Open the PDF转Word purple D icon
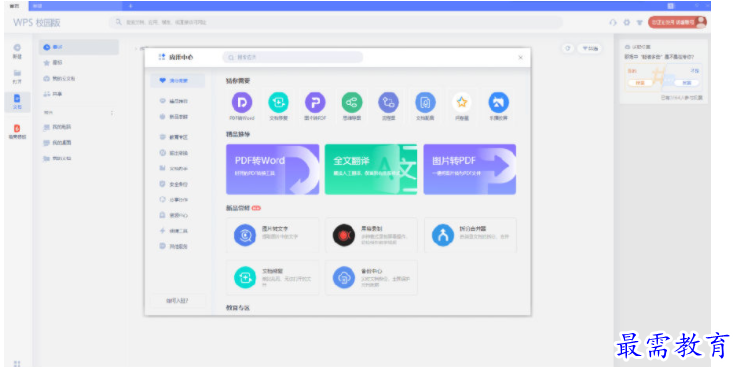The height and width of the screenshot is (377, 738). click(242, 102)
